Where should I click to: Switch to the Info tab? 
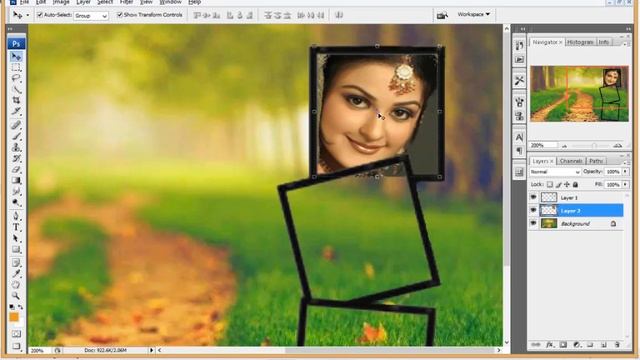tap(604, 42)
